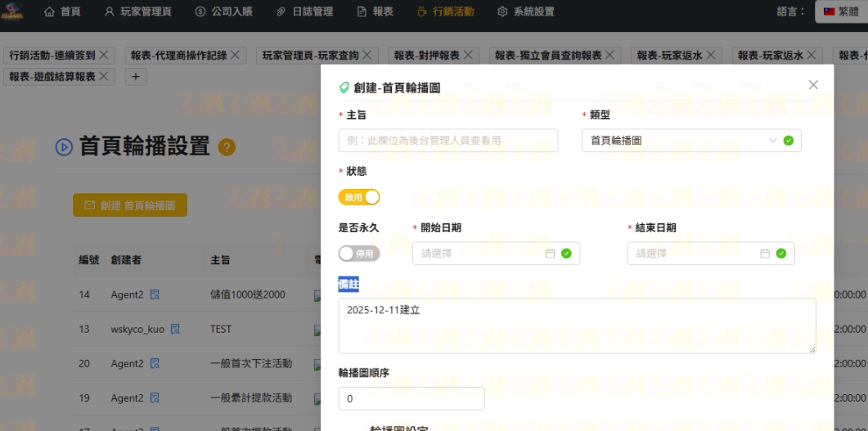
Task: Open the 系統設置 menu
Action: click(525, 12)
